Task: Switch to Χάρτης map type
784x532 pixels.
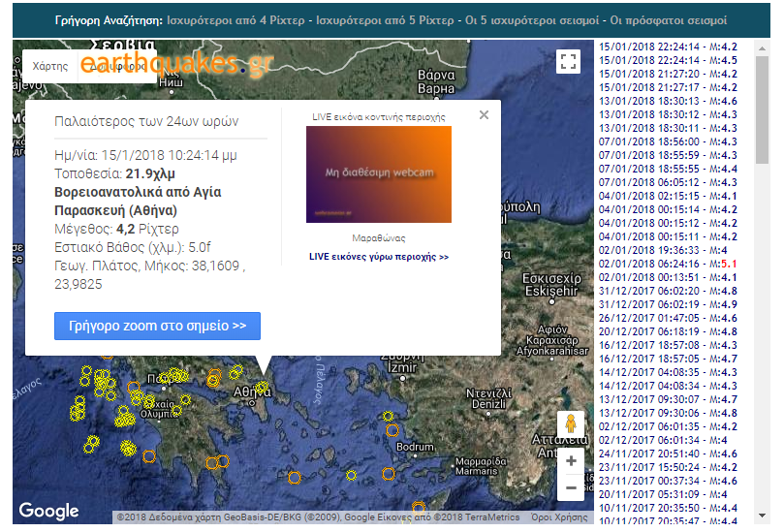Action: pos(50,66)
